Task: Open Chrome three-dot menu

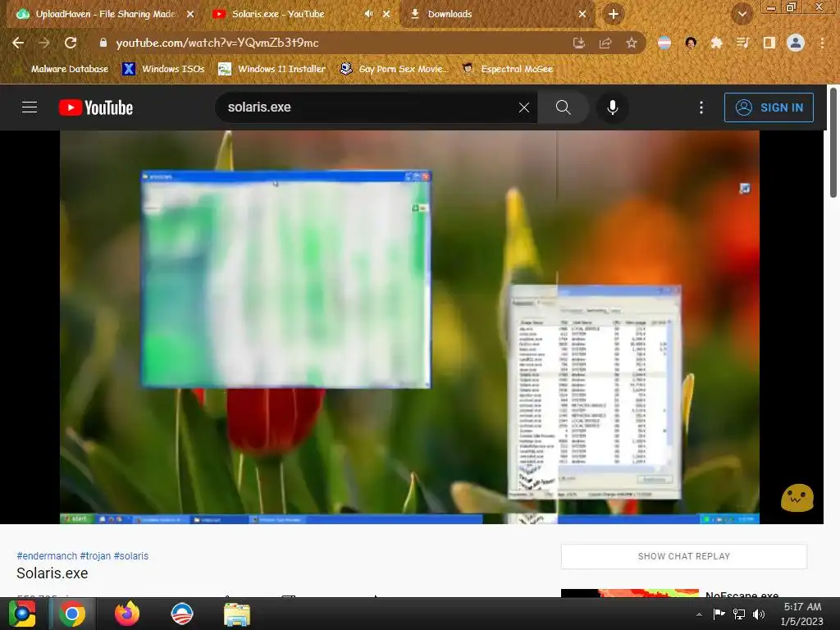Action: [822, 43]
